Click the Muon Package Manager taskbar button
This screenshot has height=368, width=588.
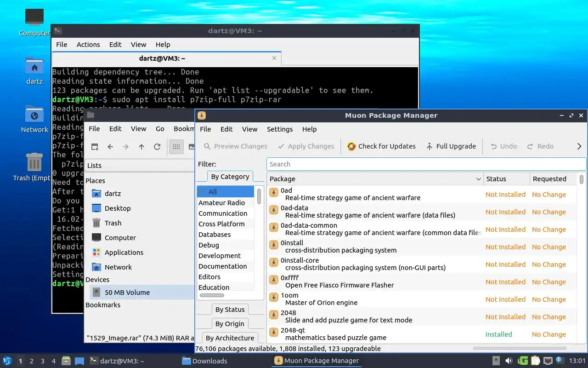[316, 361]
